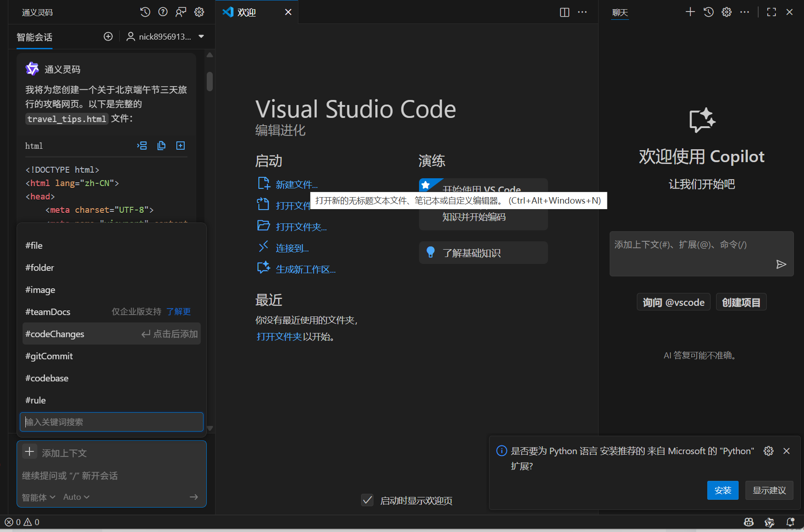Start new conversation with plus circle icon

pyautogui.click(x=108, y=36)
